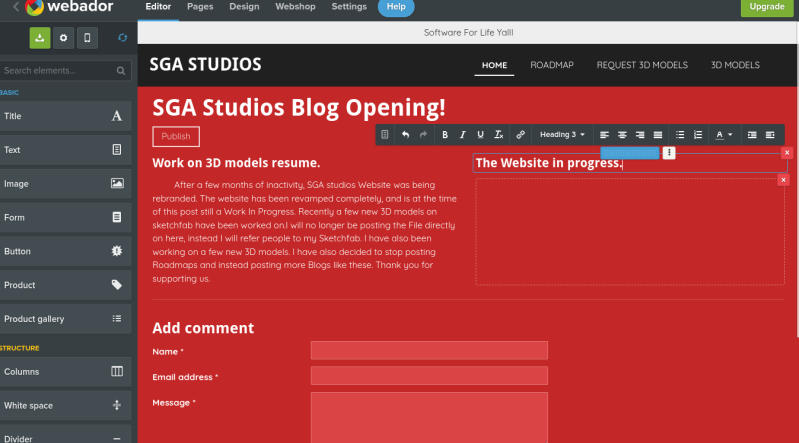Insert a hyperlink with the link icon

[x=520, y=135]
